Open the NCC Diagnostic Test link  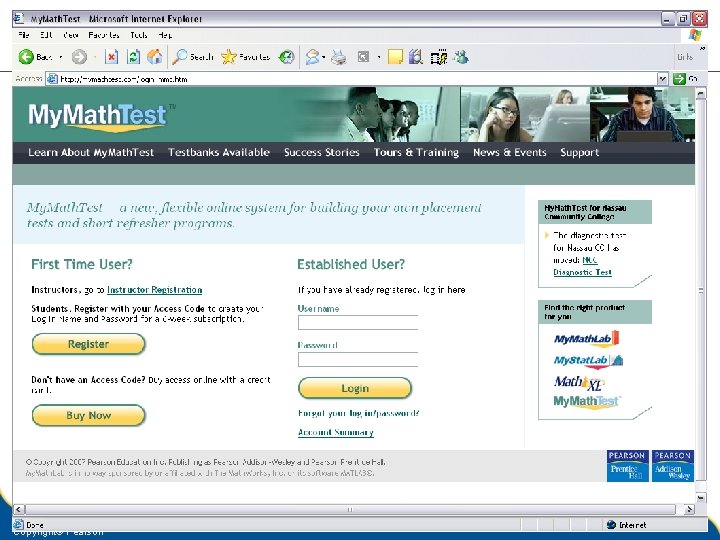[582, 272]
